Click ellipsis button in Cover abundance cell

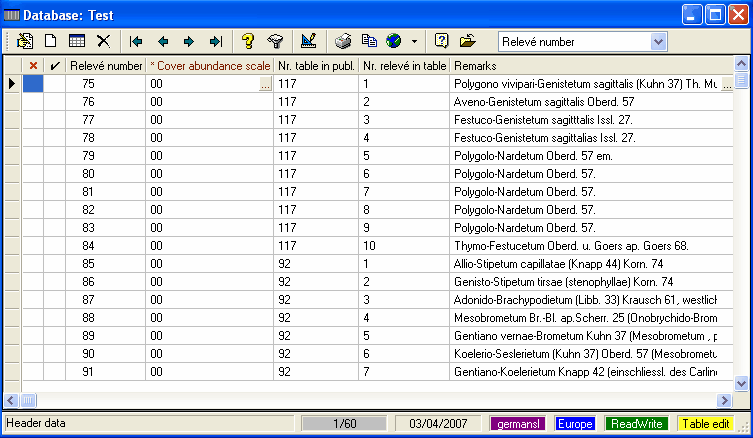pos(265,85)
